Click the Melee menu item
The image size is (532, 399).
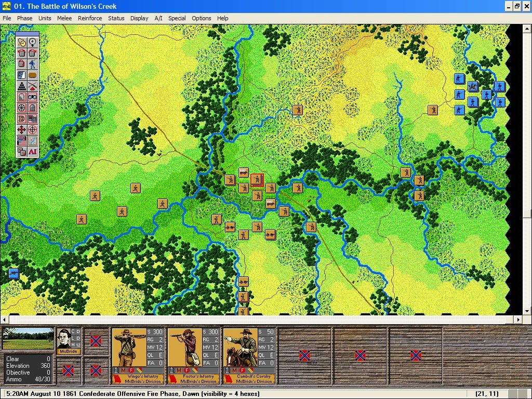64,18
